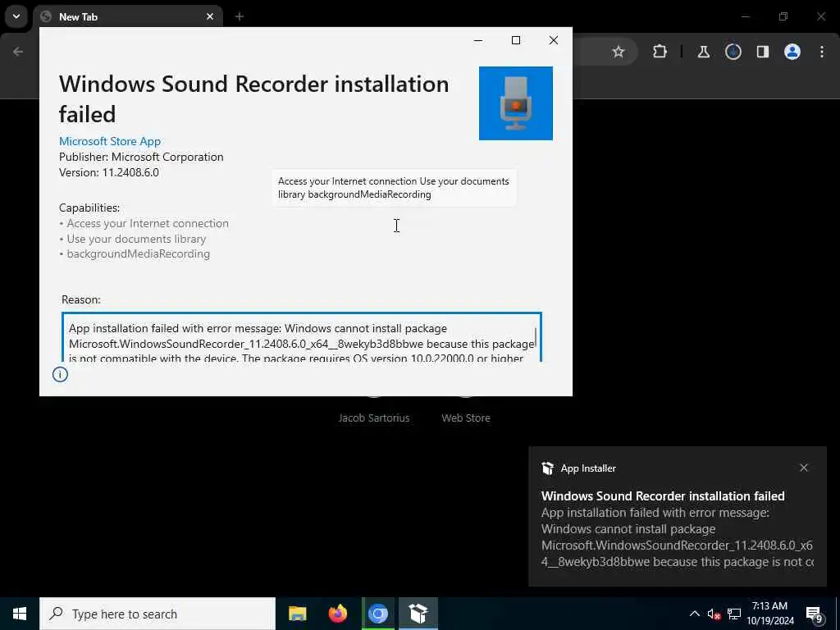Switch to Chrome on the taskbar

tap(377, 614)
